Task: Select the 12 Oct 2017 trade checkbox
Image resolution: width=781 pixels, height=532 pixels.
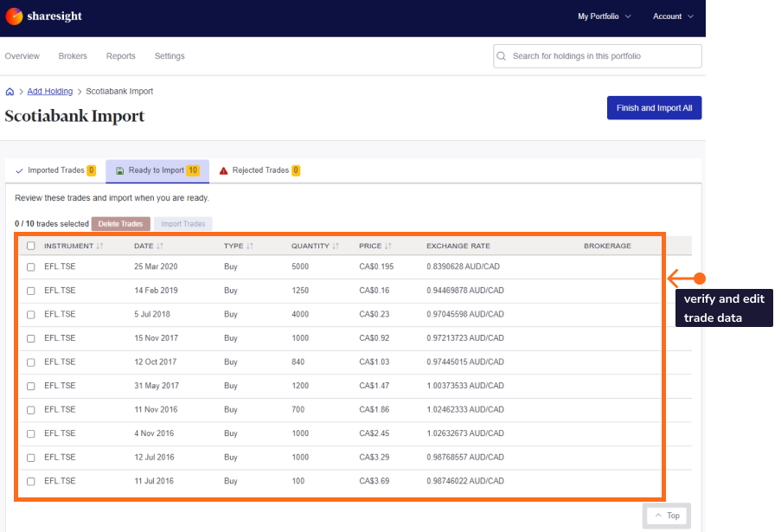Action: (31, 362)
